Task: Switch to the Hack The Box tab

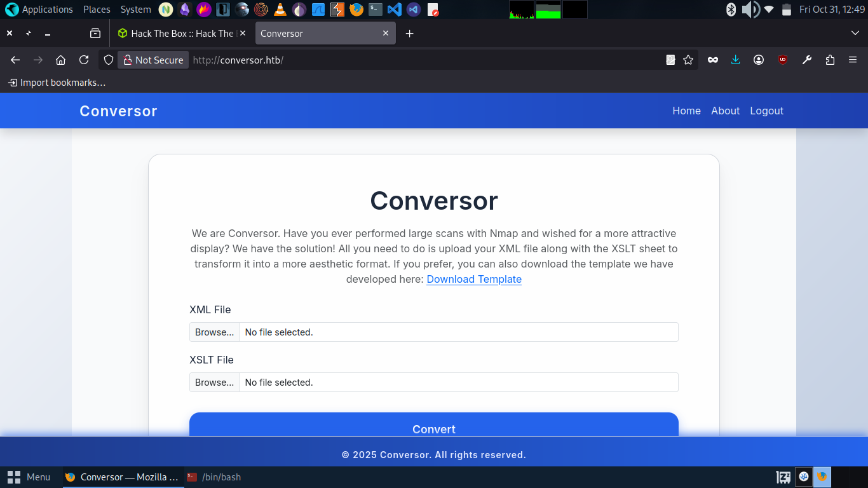Action: (178, 34)
